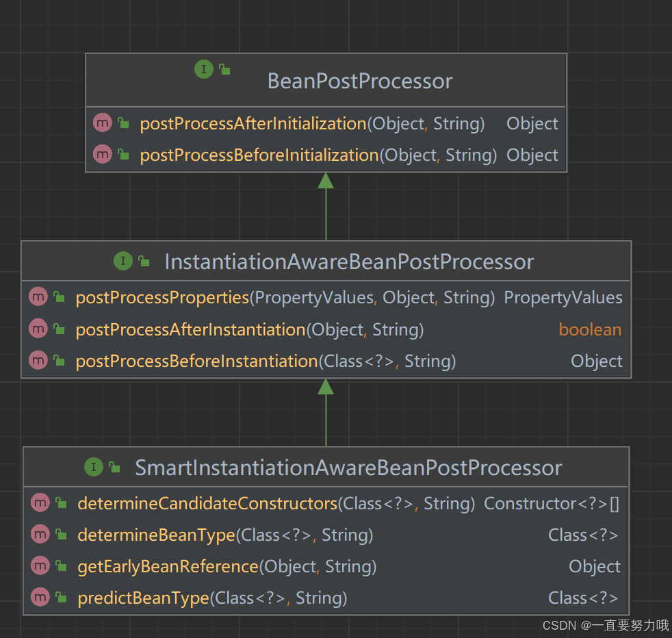Select the method icon for postProcessAfterInitialization

tap(102, 123)
